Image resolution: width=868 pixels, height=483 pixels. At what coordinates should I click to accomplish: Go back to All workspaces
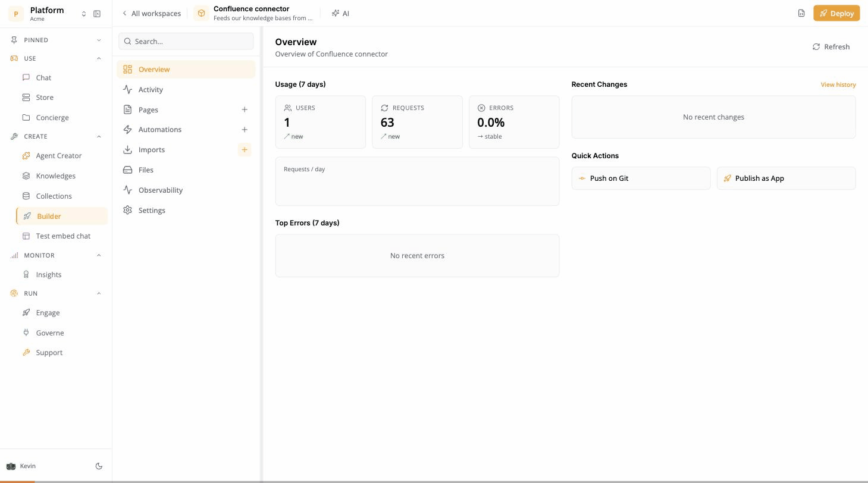pyautogui.click(x=151, y=13)
